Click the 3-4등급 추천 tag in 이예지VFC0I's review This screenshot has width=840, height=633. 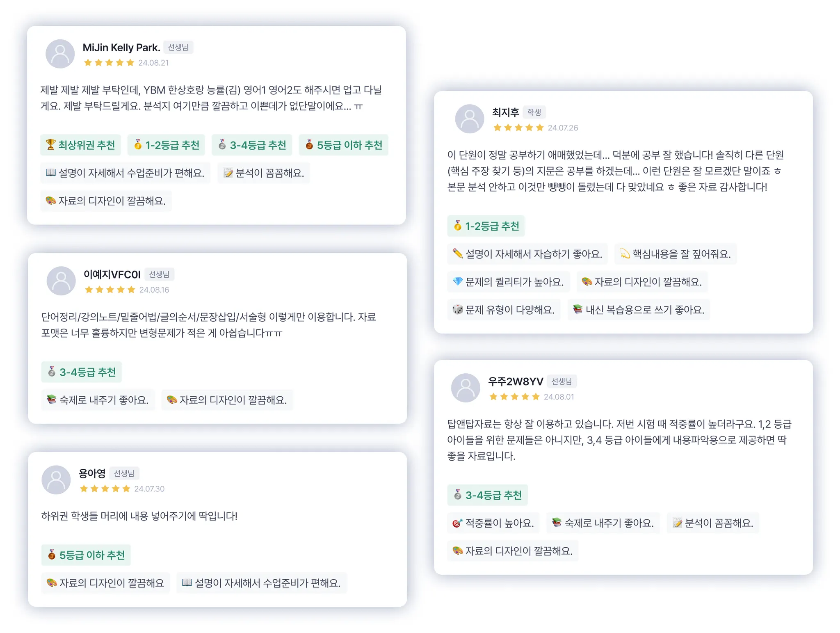[82, 372]
